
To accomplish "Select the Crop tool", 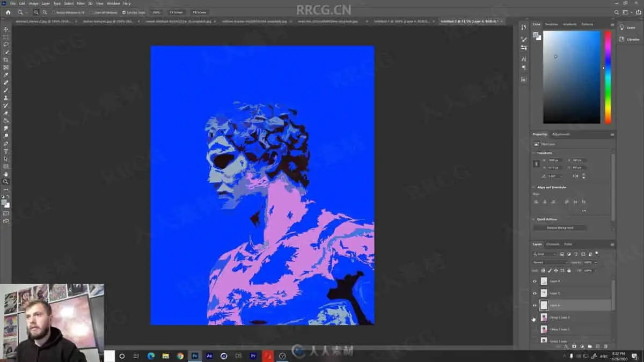I will [6, 60].
